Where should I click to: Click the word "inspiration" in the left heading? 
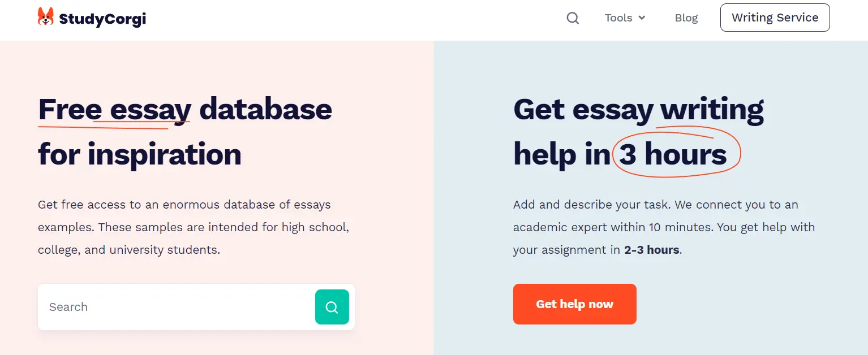pyautogui.click(x=164, y=154)
